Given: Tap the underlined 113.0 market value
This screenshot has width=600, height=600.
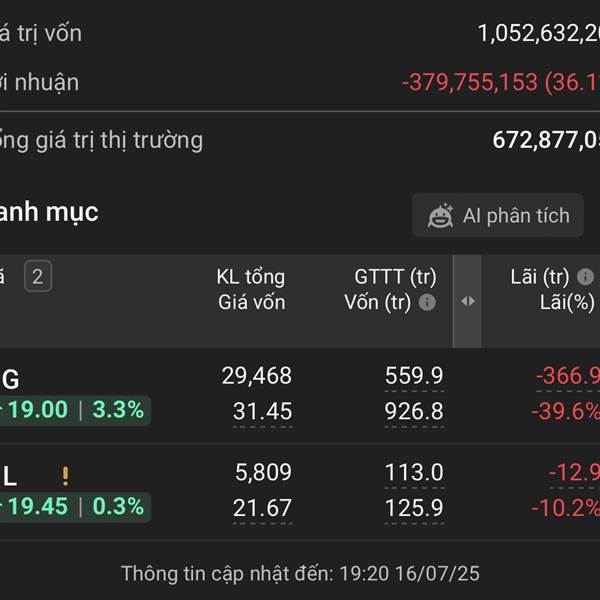Looking at the screenshot, I should pyautogui.click(x=414, y=472).
